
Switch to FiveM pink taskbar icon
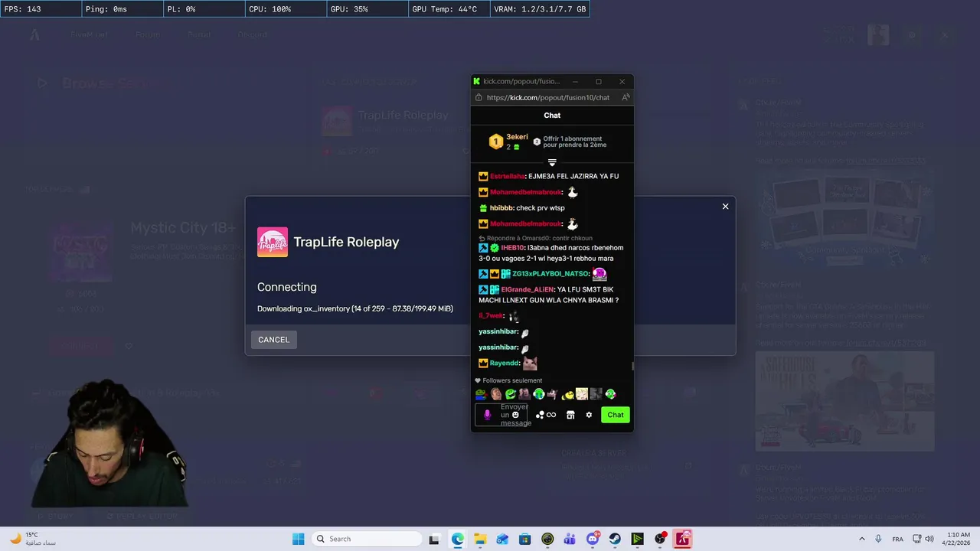click(x=682, y=539)
